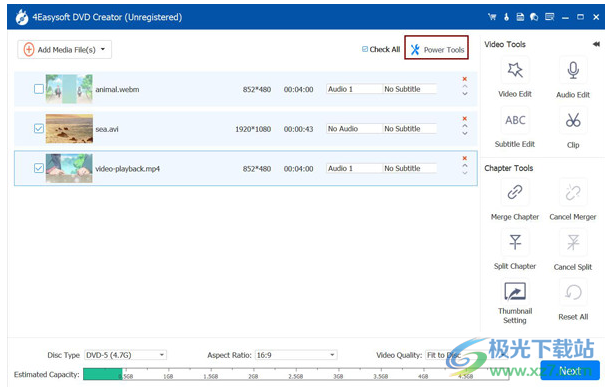The height and width of the screenshot is (387, 605).
Task: Click the Merge Chapter icon
Action: [515, 192]
